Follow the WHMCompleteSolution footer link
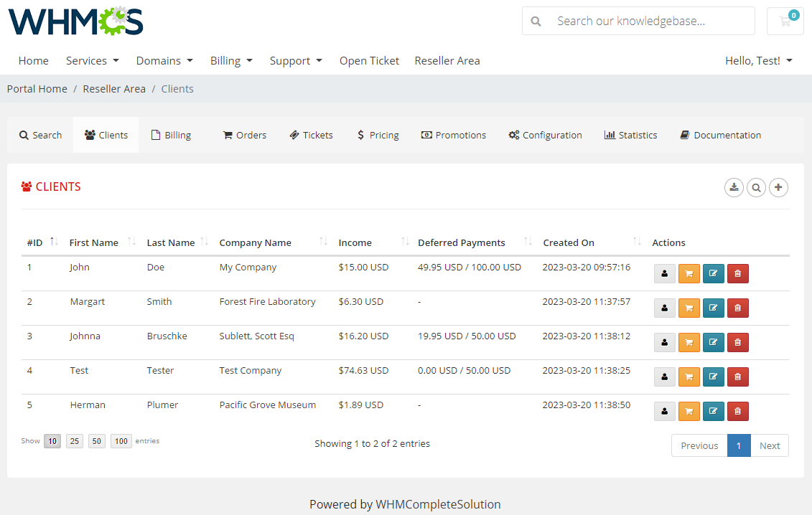Image resolution: width=812 pixels, height=515 pixels. [438, 504]
